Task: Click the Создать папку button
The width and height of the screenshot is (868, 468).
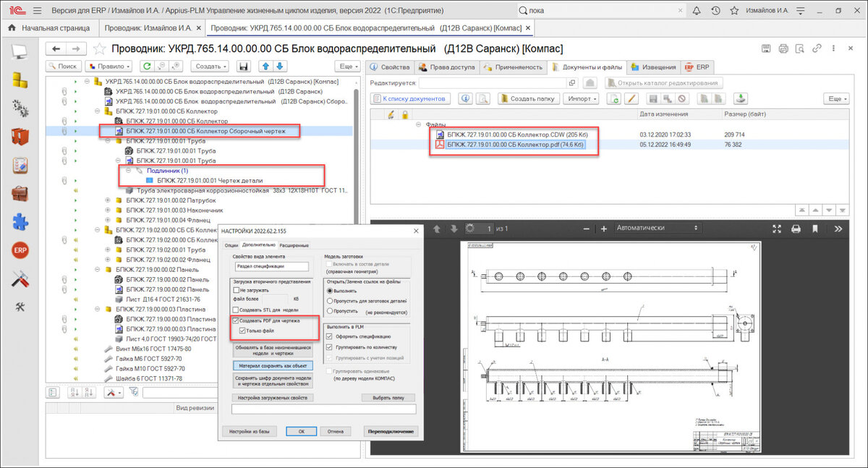Action: click(528, 98)
